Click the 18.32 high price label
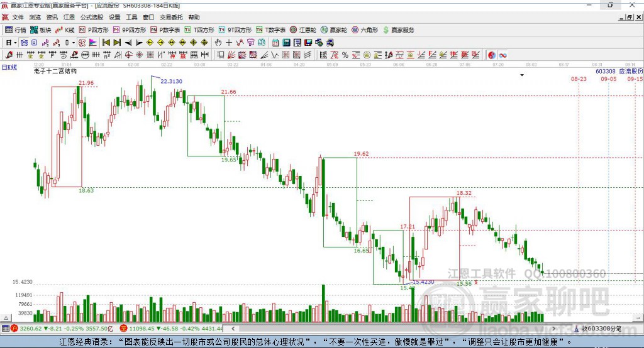The height and width of the screenshot is (348, 644). click(464, 193)
